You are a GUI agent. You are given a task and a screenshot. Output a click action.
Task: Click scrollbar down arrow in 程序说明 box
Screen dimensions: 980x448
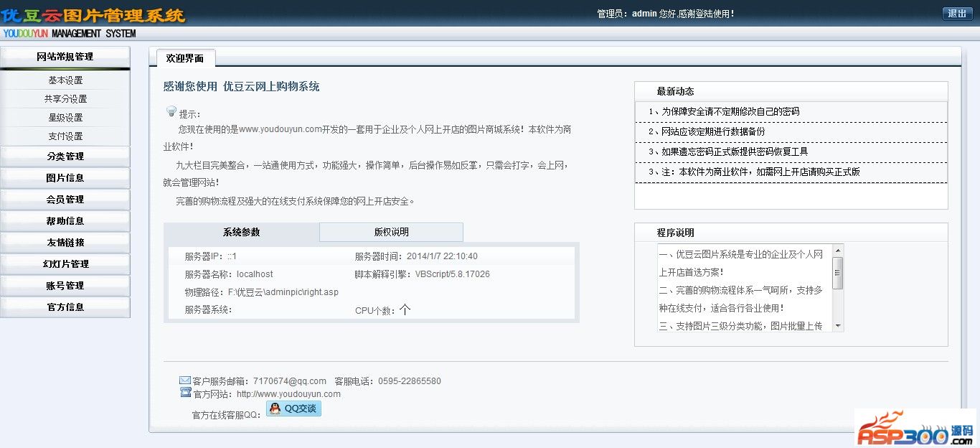coord(837,327)
